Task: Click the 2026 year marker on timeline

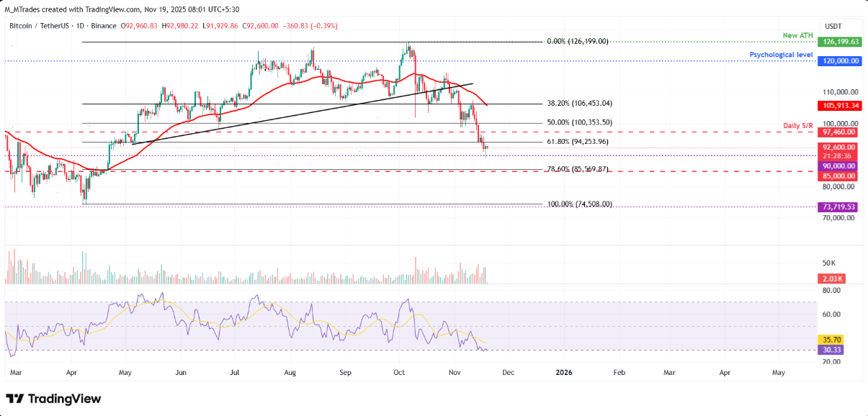Action: 563,373
